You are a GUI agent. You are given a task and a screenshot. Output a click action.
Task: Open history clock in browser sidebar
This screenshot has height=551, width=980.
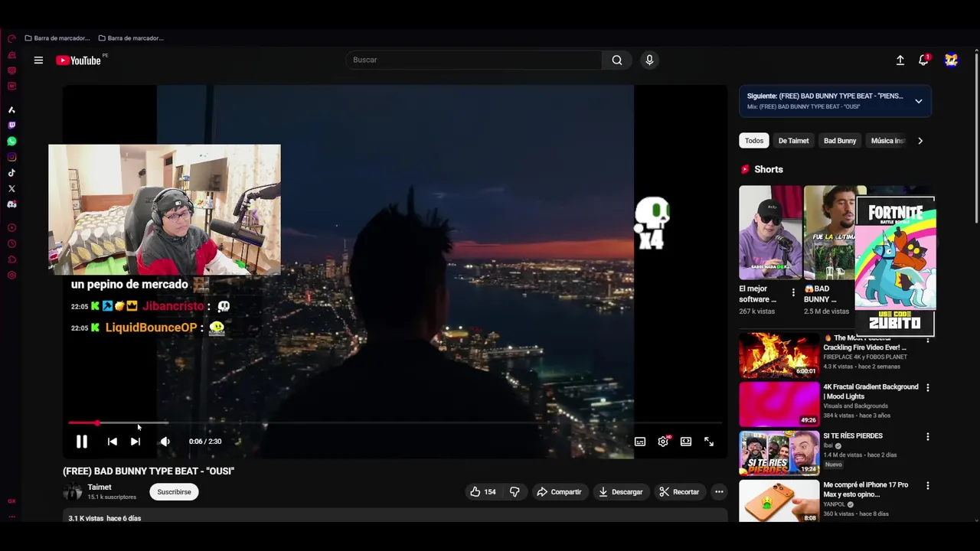click(11, 244)
